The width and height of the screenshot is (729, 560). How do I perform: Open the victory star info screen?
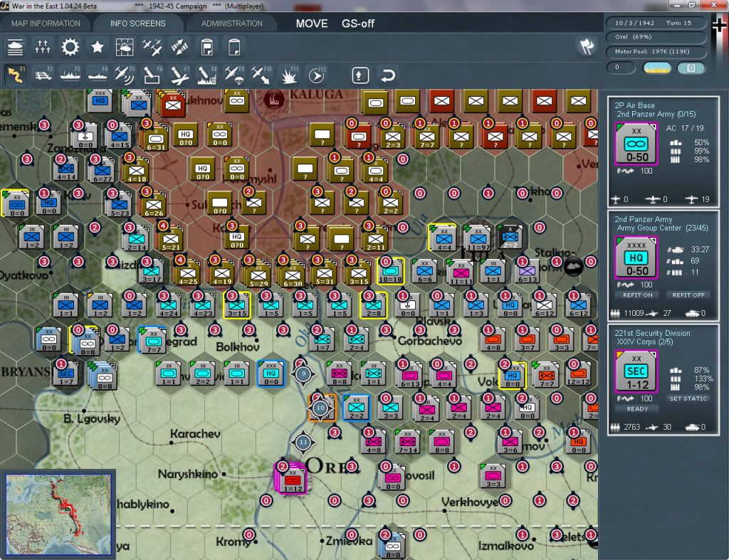point(97,47)
